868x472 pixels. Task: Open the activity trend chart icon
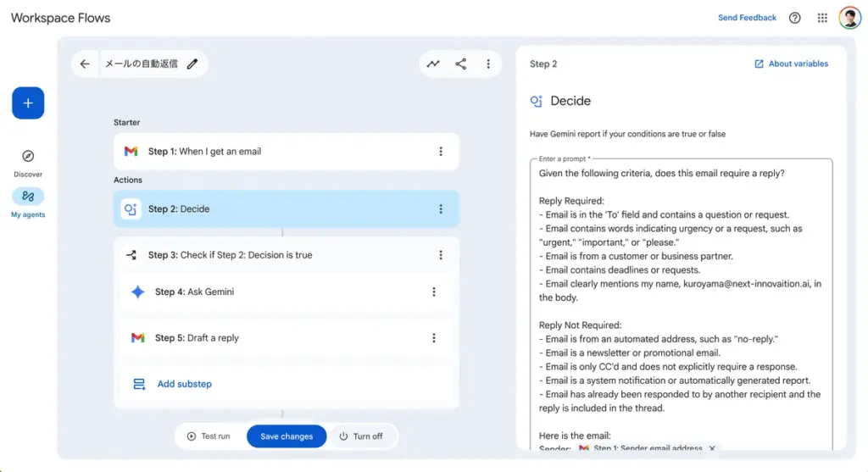433,64
